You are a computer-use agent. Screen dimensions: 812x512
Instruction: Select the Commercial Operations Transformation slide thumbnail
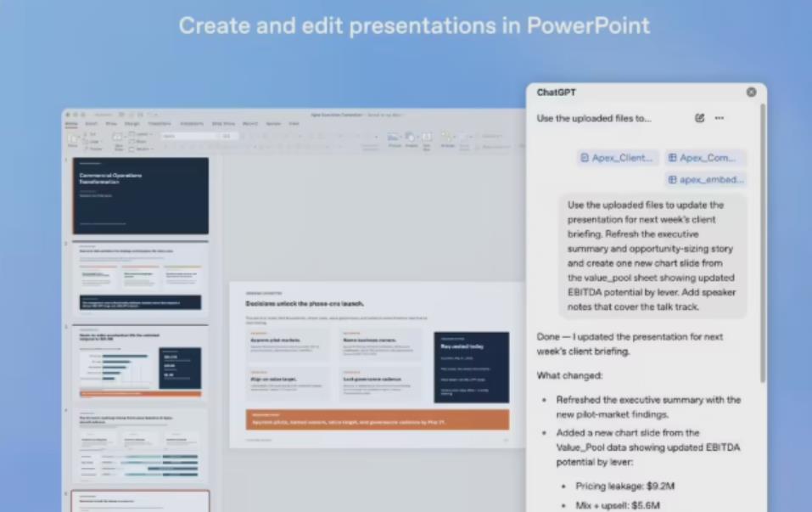click(x=141, y=196)
